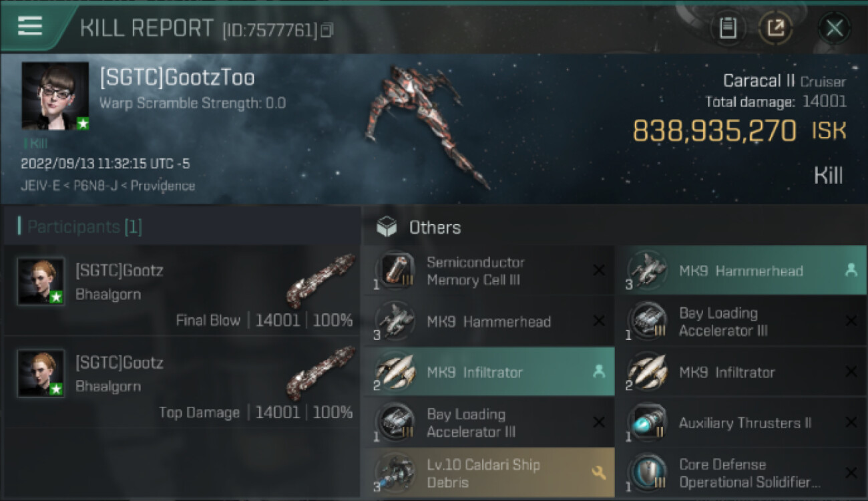Select right column Bay Loading Accelerator III
This screenshot has width=868, height=501.
741,321
